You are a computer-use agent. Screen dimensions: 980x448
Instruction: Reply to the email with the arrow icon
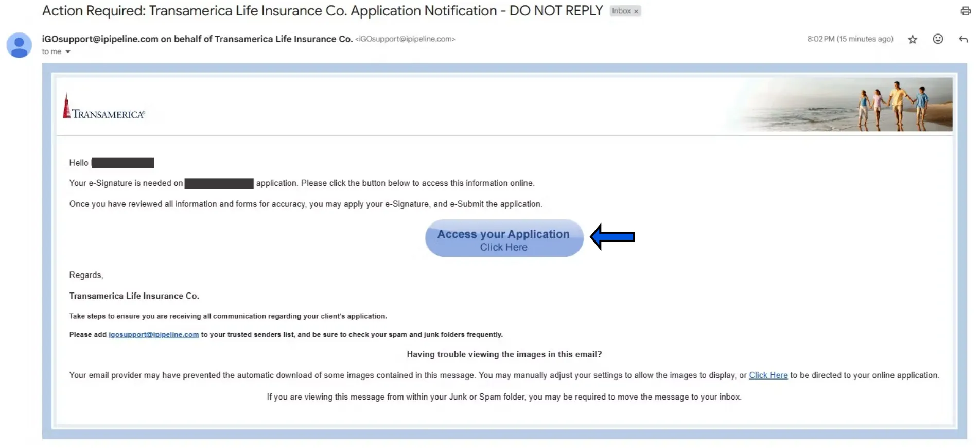(x=964, y=39)
